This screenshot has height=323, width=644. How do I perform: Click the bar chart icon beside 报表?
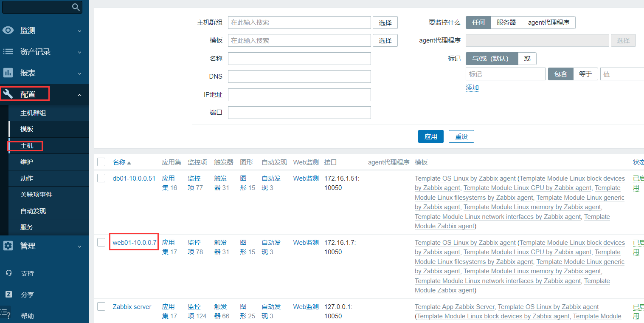pos(8,73)
